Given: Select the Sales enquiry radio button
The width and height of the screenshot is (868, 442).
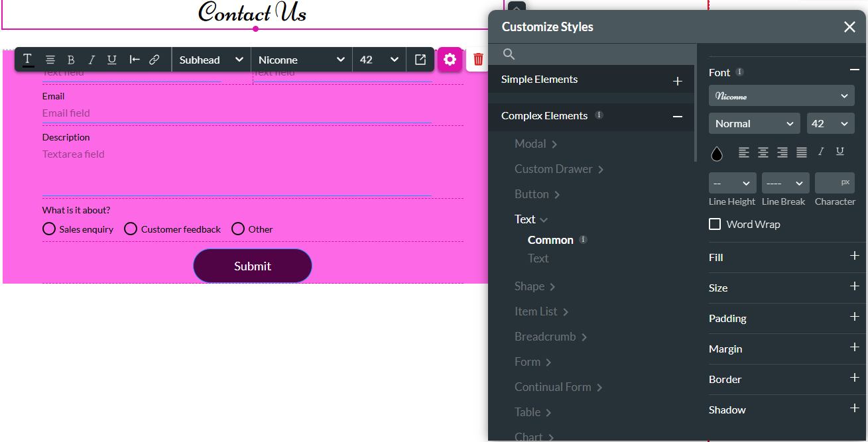Looking at the screenshot, I should [x=48, y=229].
